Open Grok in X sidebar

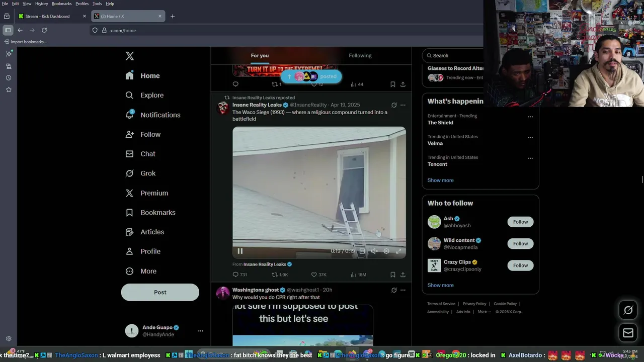(140, 173)
